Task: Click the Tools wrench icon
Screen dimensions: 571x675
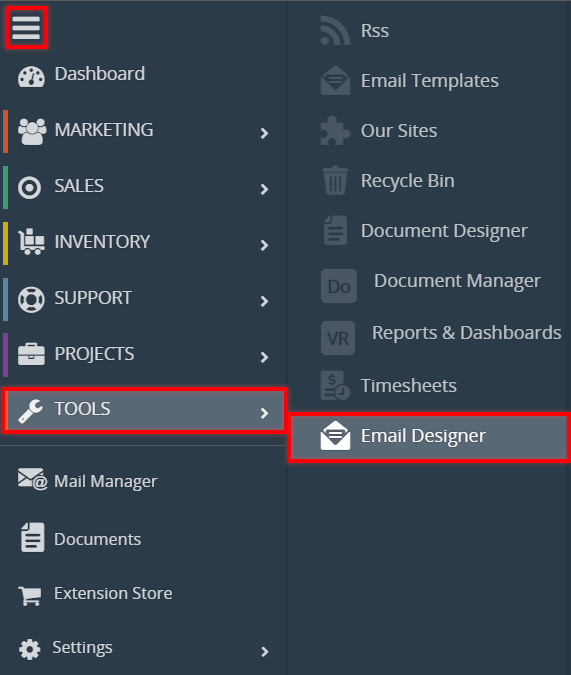Action: tap(31, 411)
